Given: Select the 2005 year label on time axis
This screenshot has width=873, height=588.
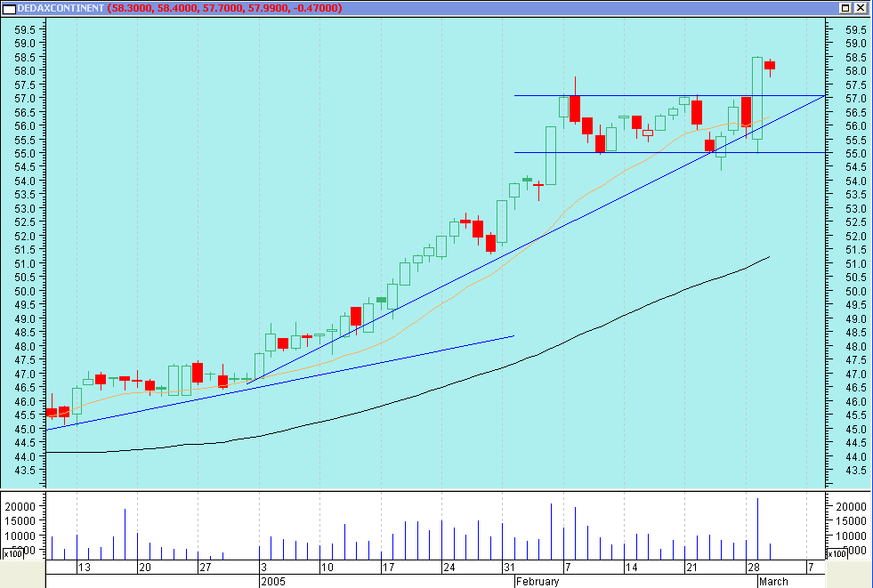Looking at the screenshot, I should click(271, 582).
